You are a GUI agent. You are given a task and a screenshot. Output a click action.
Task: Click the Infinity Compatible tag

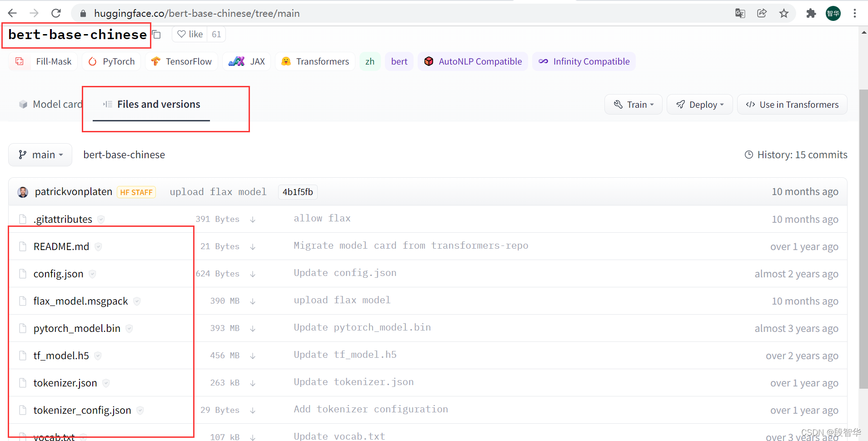pos(584,61)
